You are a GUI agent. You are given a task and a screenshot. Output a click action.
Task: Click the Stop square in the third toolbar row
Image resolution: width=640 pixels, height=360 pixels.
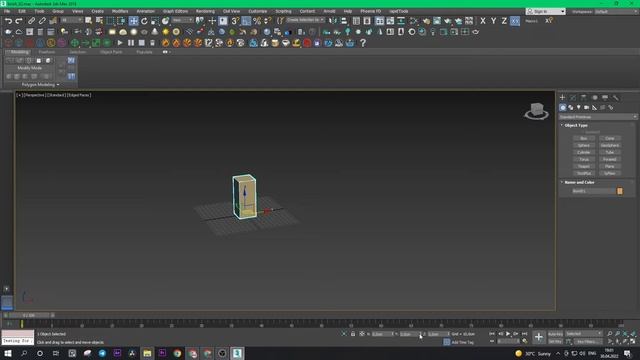(142, 42)
